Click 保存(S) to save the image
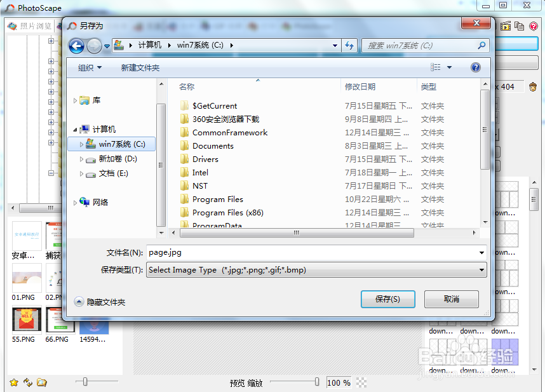The image size is (545, 392). pyautogui.click(x=388, y=299)
